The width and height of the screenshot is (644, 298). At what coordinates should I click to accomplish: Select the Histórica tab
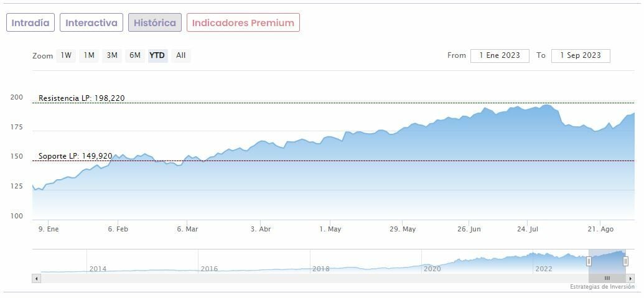click(x=155, y=23)
